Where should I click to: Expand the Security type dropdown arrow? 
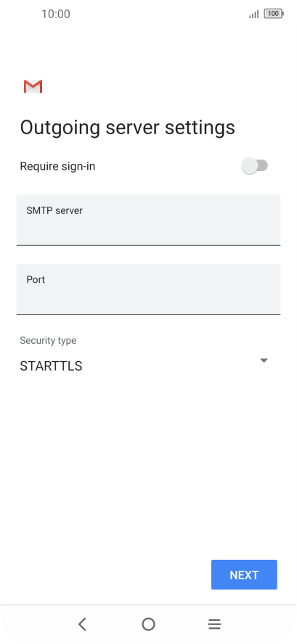264,360
